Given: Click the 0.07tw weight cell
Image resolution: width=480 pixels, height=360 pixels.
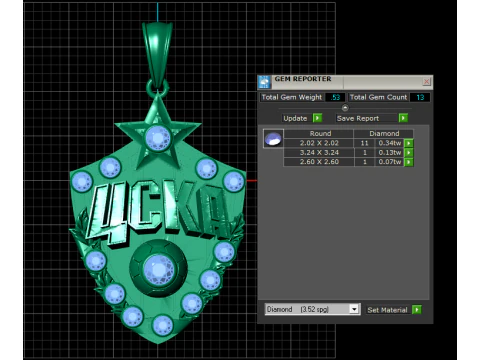Looking at the screenshot, I should coord(389,162).
